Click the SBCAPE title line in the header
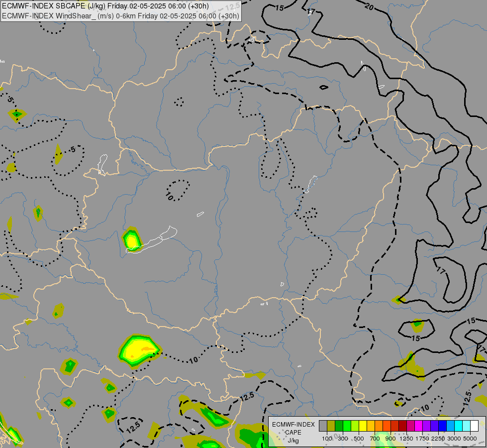This screenshot has height=448, width=487. tap(105, 6)
